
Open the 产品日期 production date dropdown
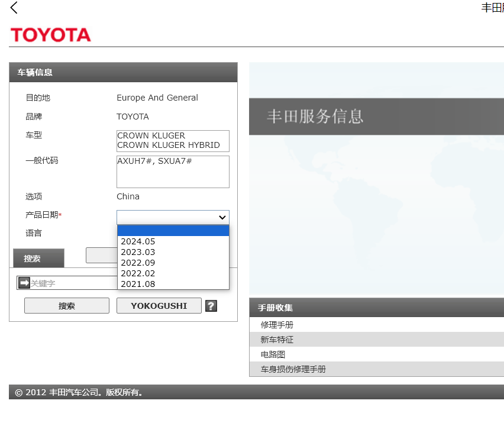tap(222, 217)
